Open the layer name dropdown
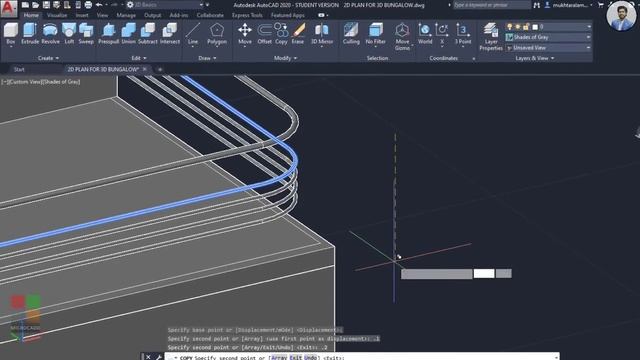This screenshot has width=640, height=360. coord(589,27)
